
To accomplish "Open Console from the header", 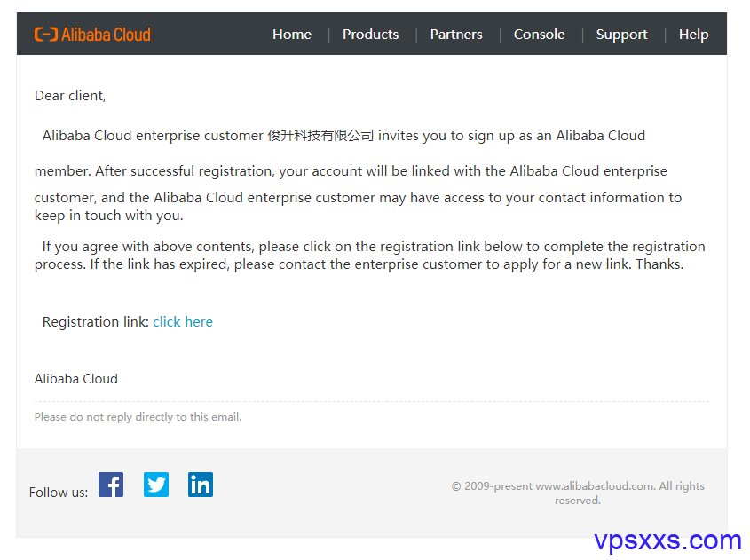I will (539, 35).
